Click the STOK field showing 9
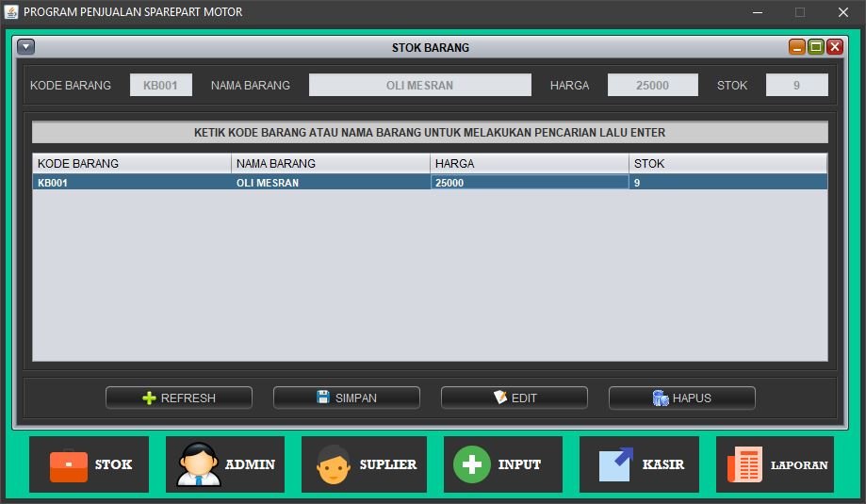This screenshot has width=866, height=504. click(796, 85)
